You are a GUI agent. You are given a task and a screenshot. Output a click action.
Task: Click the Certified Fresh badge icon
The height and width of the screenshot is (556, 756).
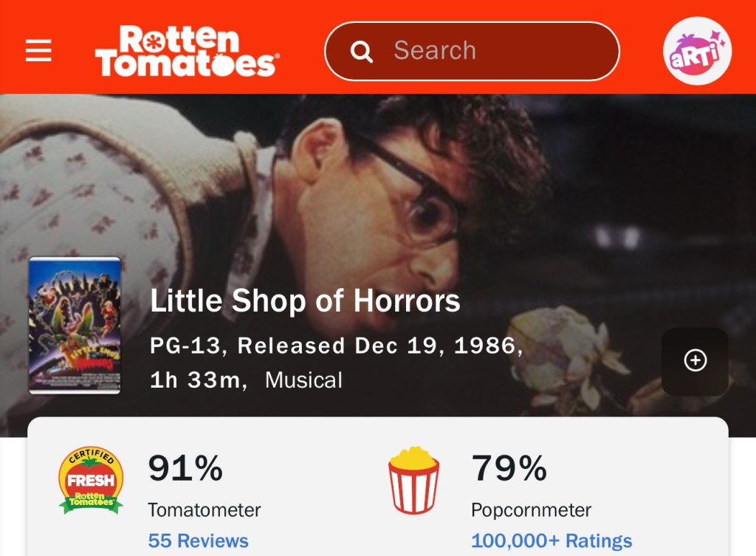click(x=91, y=479)
